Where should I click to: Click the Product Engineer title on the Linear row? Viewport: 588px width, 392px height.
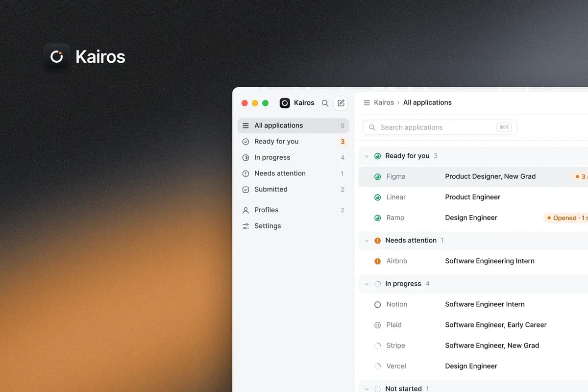pyautogui.click(x=472, y=197)
